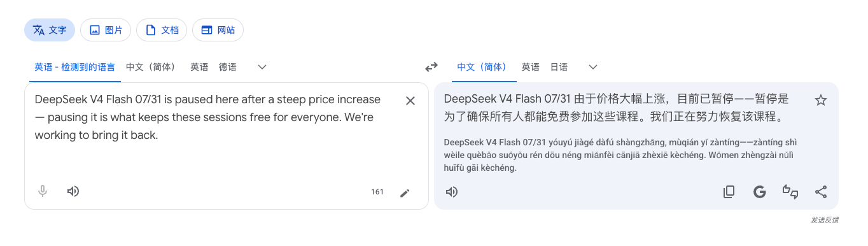
Task: Choose 英语 as target language
Action: pos(531,67)
